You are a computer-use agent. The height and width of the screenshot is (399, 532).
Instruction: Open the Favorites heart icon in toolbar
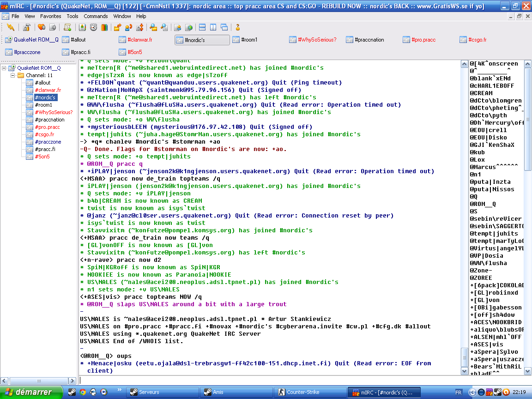tap(42, 27)
